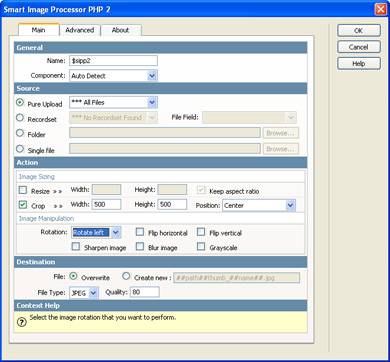Edit the Name field containing $sipp2

click(113, 61)
